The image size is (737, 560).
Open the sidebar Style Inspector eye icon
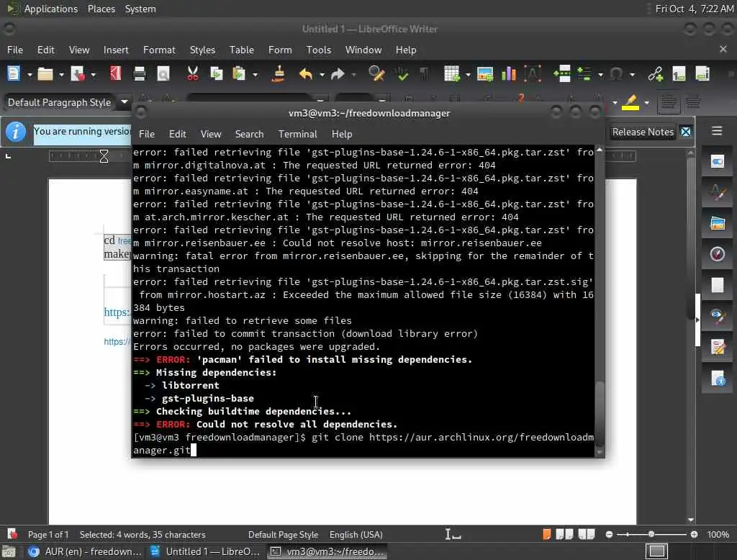click(x=718, y=316)
